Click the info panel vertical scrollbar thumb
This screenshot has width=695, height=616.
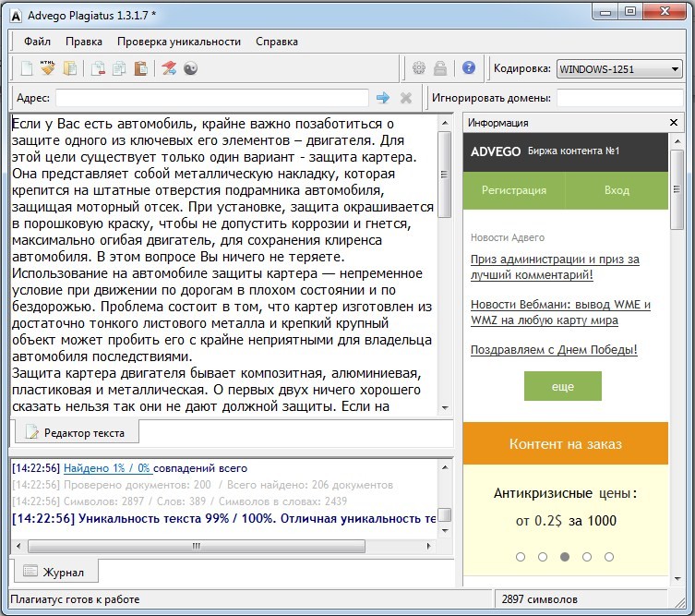pyautogui.click(x=677, y=190)
